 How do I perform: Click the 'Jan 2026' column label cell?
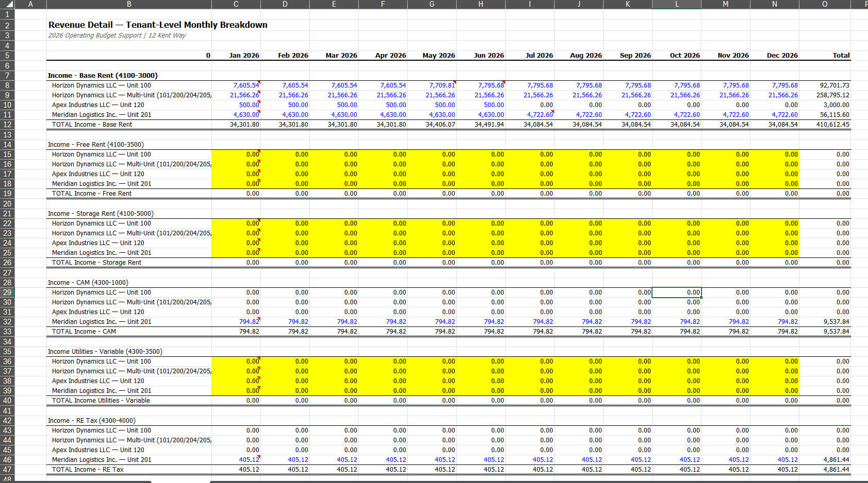coord(243,55)
